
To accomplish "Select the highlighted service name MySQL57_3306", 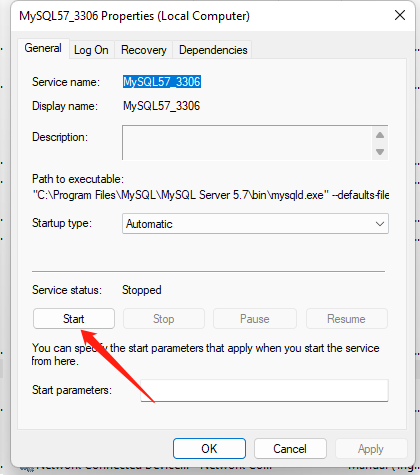I will click(x=162, y=82).
